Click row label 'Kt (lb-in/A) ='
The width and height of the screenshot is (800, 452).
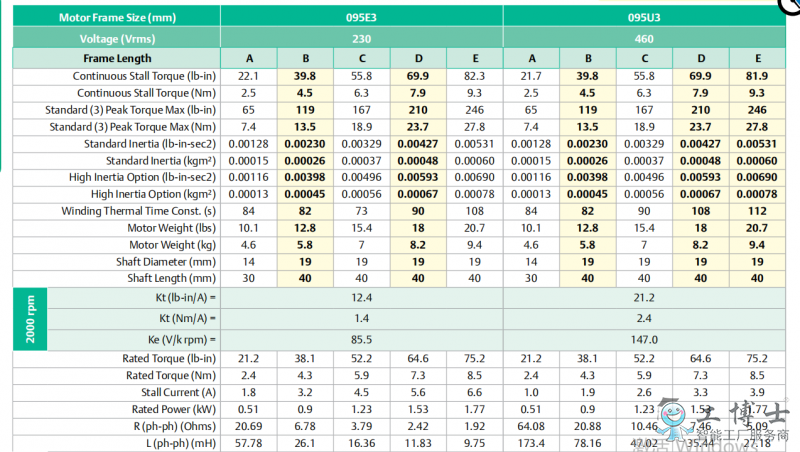(x=186, y=297)
